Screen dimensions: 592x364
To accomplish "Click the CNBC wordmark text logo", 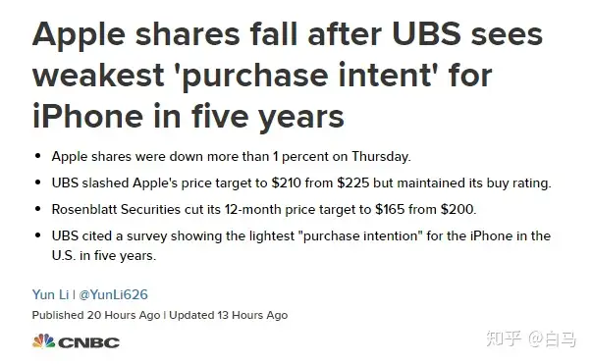I will point(88,342).
